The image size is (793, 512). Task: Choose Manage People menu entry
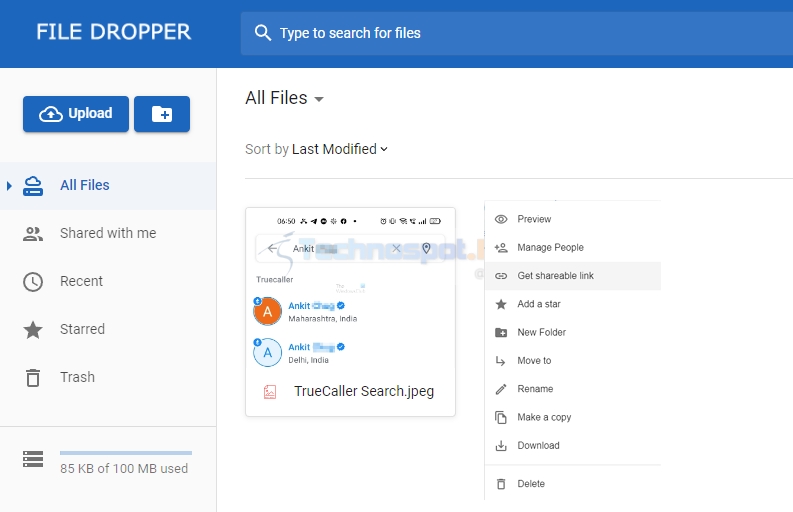572,247
